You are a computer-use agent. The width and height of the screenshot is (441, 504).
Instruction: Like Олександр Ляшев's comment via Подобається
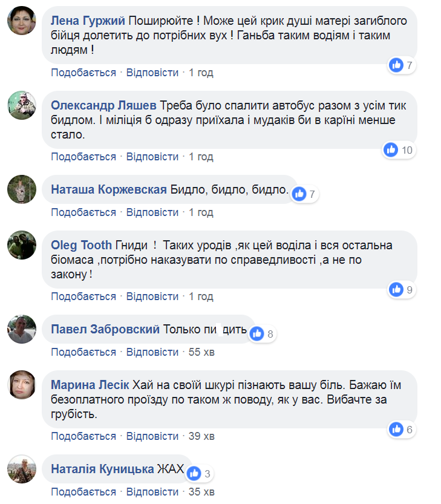click(x=83, y=157)
